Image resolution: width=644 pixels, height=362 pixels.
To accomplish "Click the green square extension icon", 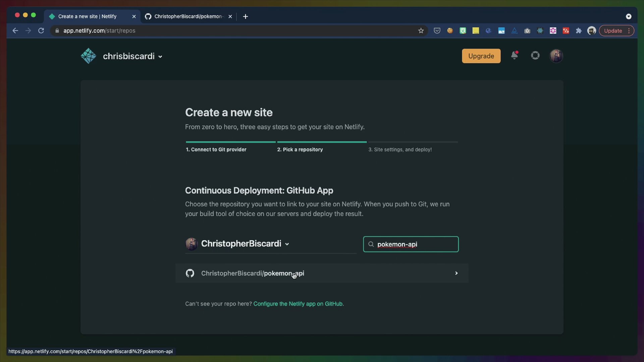I will pos(463,31).
